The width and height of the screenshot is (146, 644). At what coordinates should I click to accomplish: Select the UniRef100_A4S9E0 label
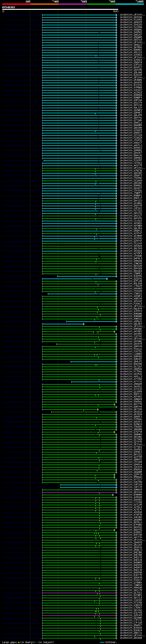131,331
